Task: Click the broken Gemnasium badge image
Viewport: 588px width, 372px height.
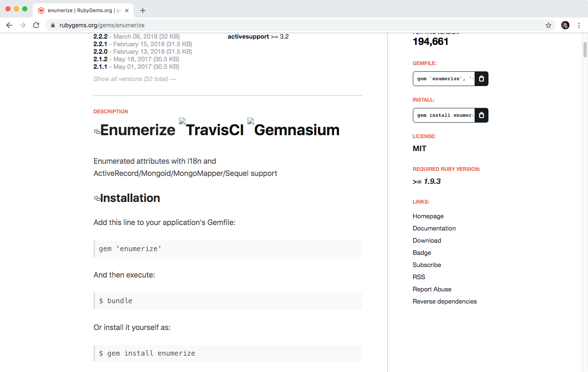Action: (x=294, y=128)
